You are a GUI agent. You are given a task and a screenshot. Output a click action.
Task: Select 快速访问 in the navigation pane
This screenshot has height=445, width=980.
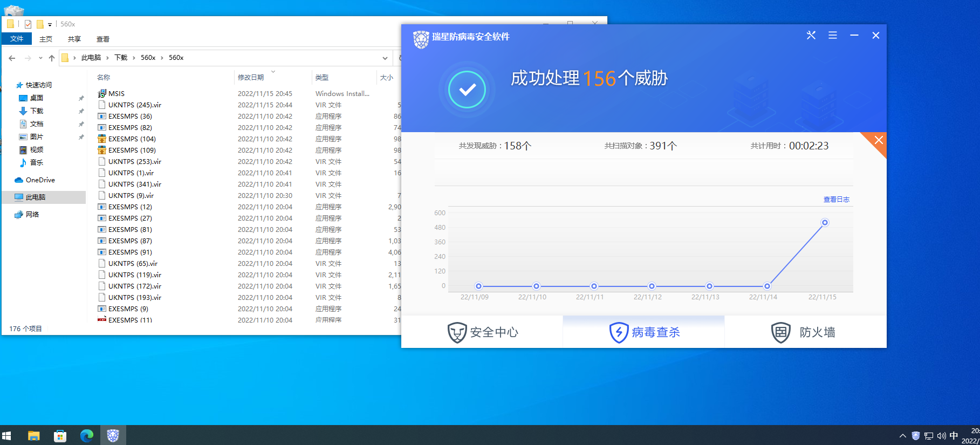[39, 85]
